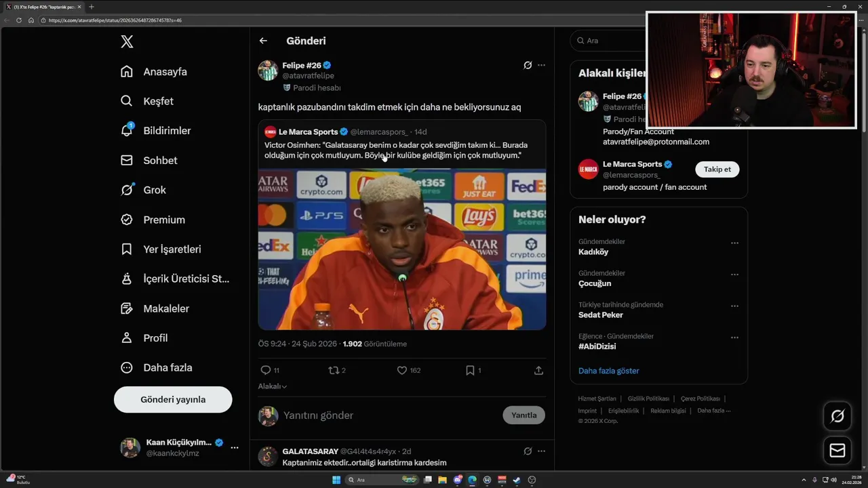Click the Gönderi yayınla button
This screenshot has width=868, height=488.
[173, 399]
